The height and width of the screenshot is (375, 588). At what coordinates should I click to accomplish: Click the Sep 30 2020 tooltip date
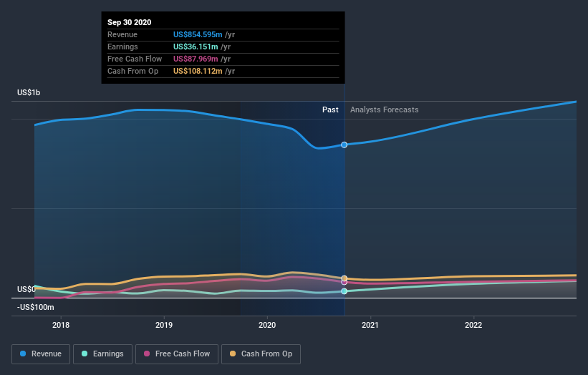point(130,22)
